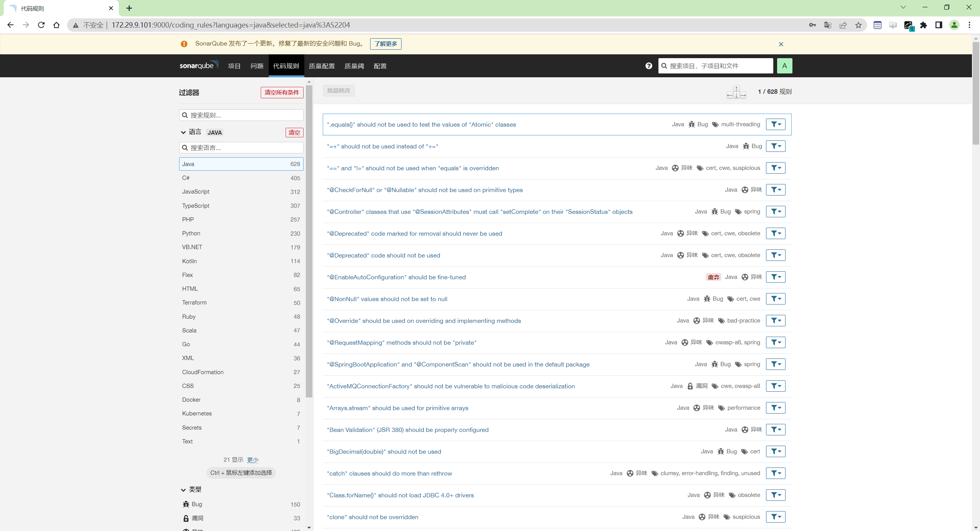Close the 代码规则 browser tab
The height and width of the screenshot is (531, 980).
[111, 8]
